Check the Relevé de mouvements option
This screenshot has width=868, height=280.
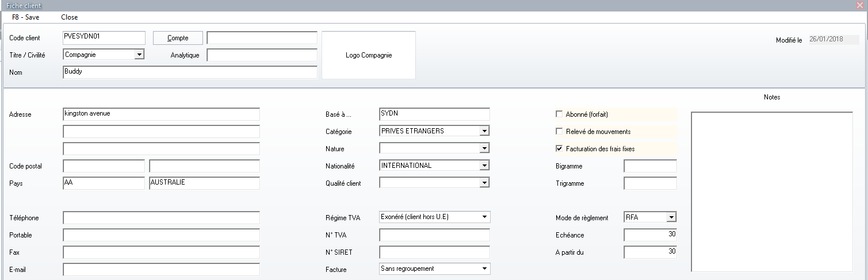(x=559, y=132)
